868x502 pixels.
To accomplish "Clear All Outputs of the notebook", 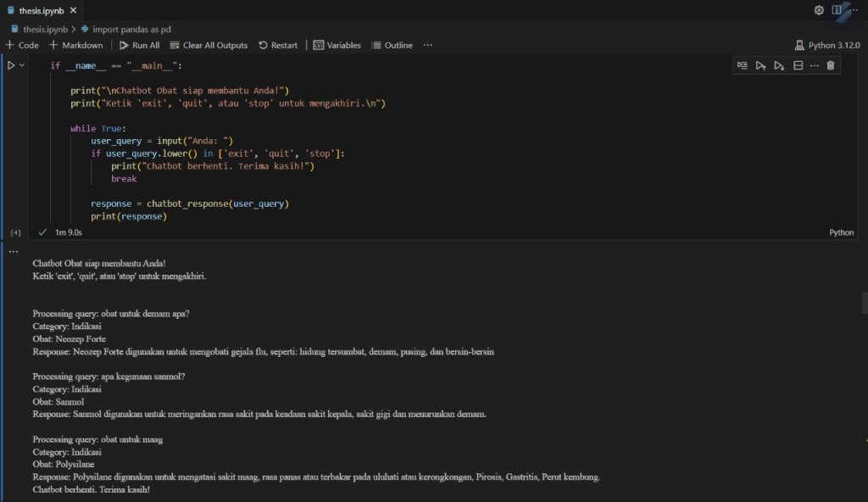I will (x=209, y=45).
